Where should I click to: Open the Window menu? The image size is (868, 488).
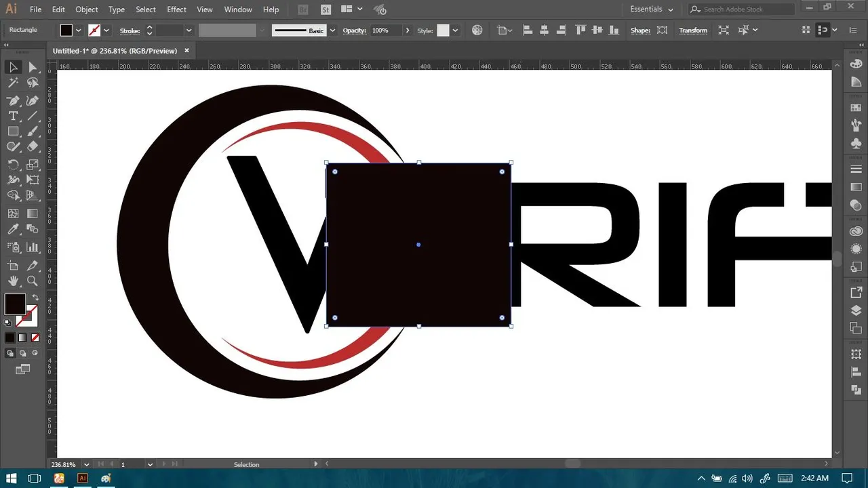pyautogui.click(x=238, y=9)
